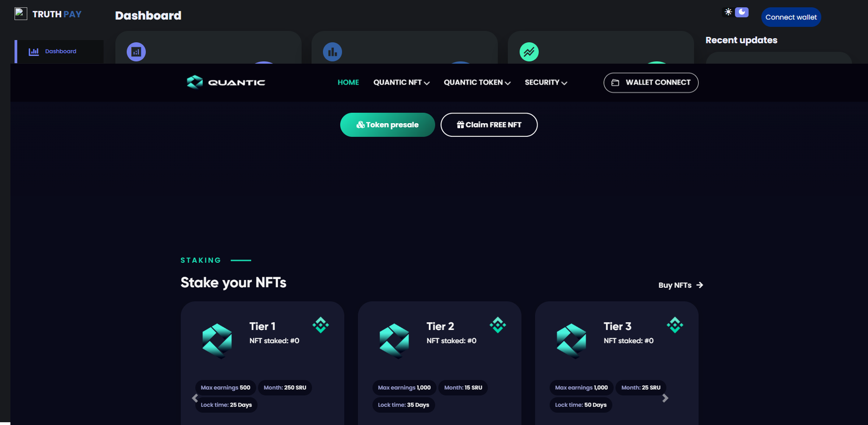Screen dimensions: 868x425
Task: Click the STAKING section label
Action: [x=201, y=261]
